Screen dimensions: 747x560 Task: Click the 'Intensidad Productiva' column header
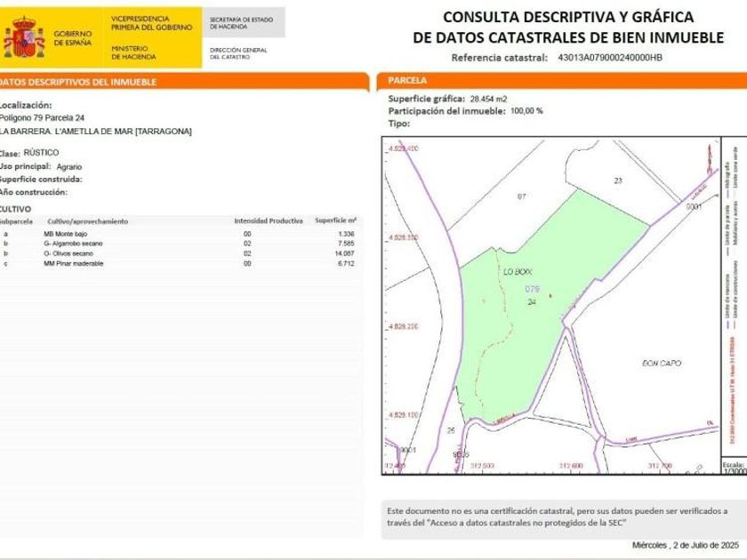point(269,221)
